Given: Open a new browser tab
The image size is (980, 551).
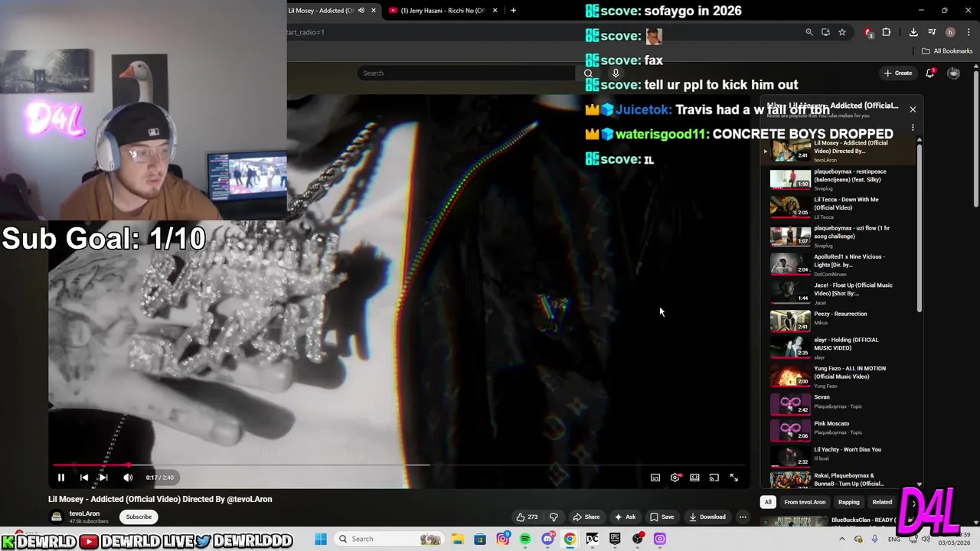Looking at the screenshot, I should tap(513, 11).
